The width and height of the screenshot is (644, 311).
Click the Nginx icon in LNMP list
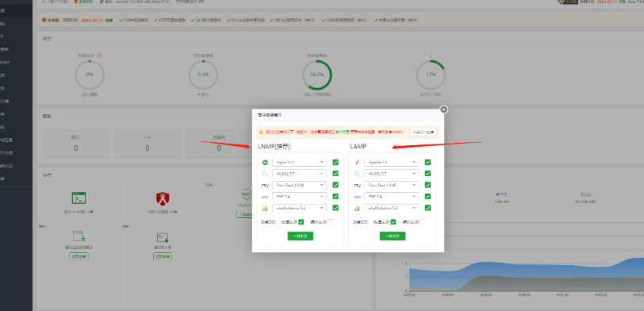[x=265, y=163]
